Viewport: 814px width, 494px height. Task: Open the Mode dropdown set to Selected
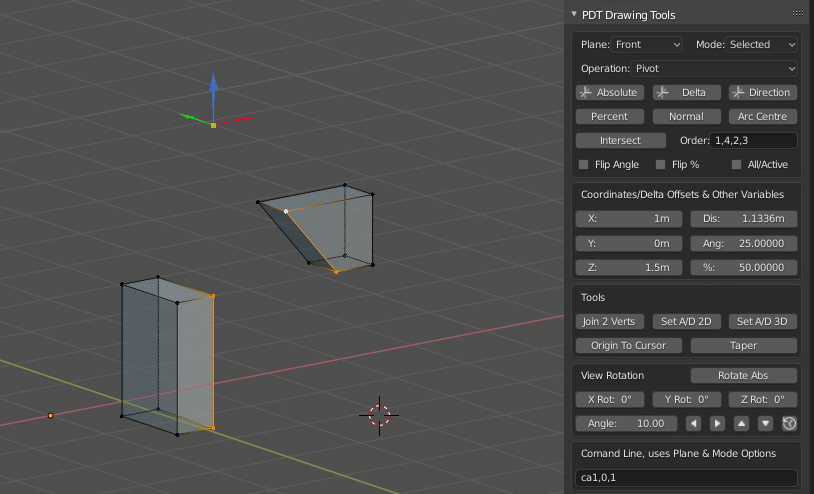coord(761,44)
